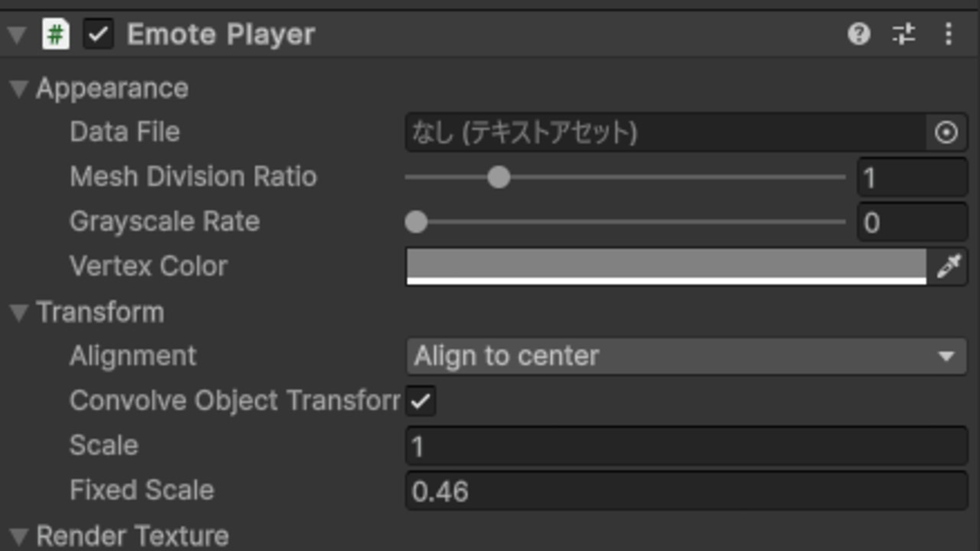This screenshot has width=980, height=551.
Task: Open the component help documentation icon
Action: coord(860,34)
